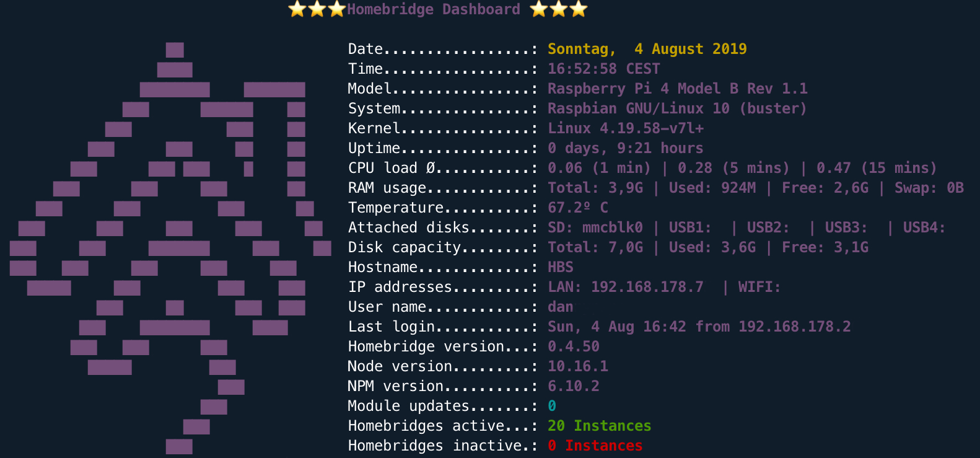Click the Node version 10.16.1

point(577,366)
